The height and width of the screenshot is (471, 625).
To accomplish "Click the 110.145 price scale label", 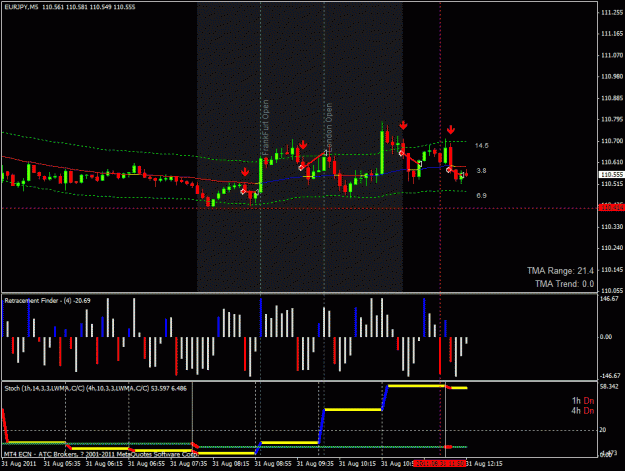I will point(612,270).
